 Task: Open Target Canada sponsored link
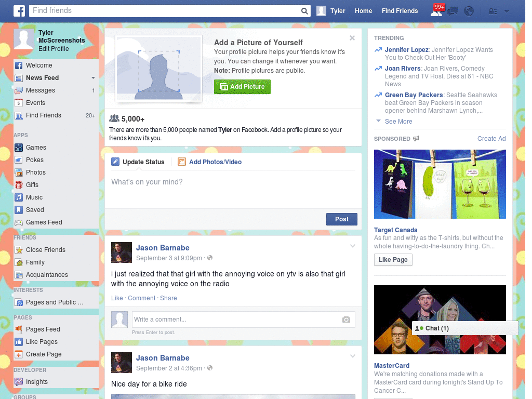click(395, 230)
